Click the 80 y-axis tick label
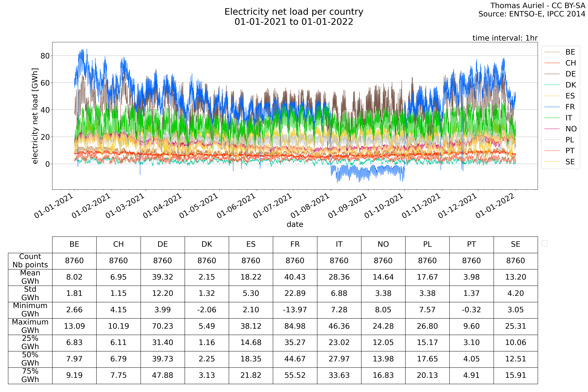 click(45, 56)
